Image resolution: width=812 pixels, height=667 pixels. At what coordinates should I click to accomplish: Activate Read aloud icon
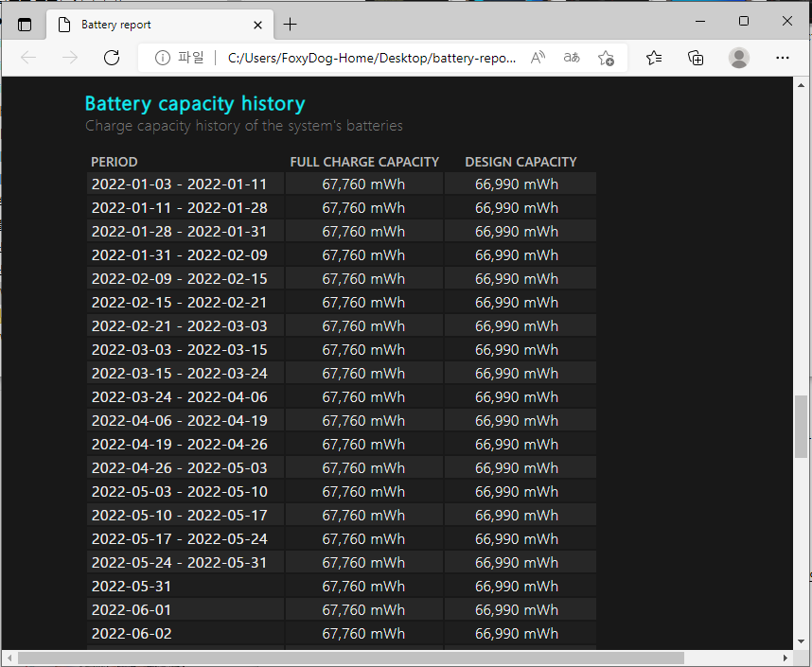(538, 58)
